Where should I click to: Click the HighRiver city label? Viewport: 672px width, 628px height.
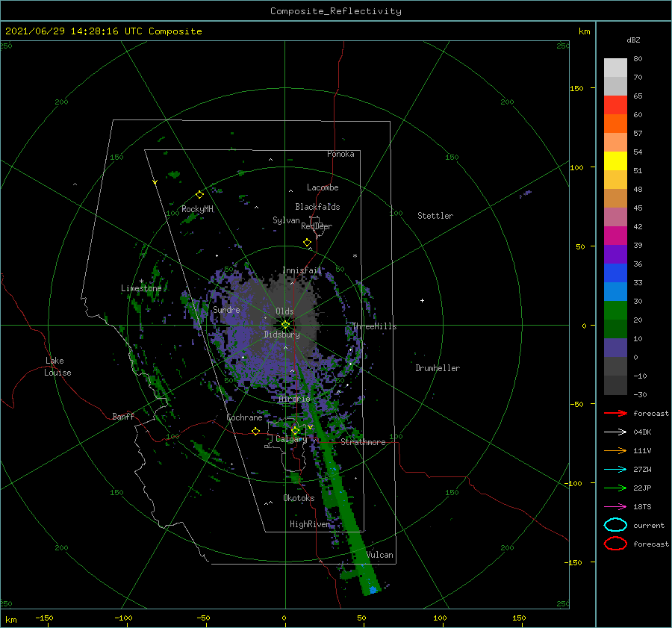tap(310, 524)
